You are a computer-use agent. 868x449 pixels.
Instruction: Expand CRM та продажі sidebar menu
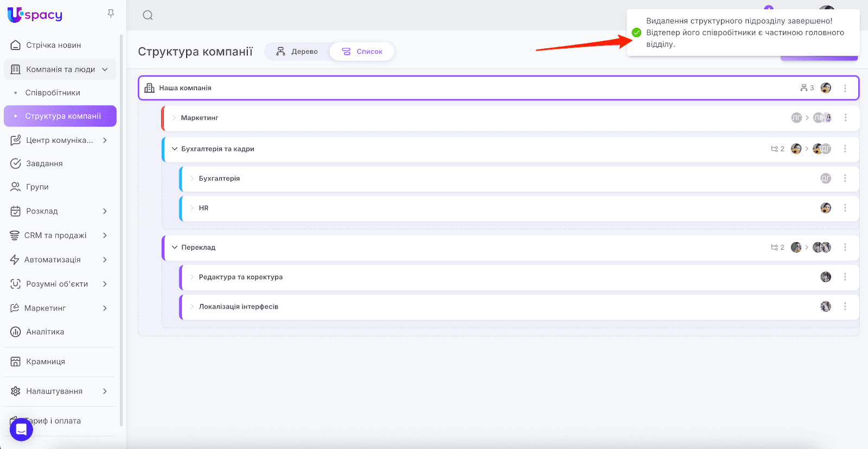tap(105, 236)
